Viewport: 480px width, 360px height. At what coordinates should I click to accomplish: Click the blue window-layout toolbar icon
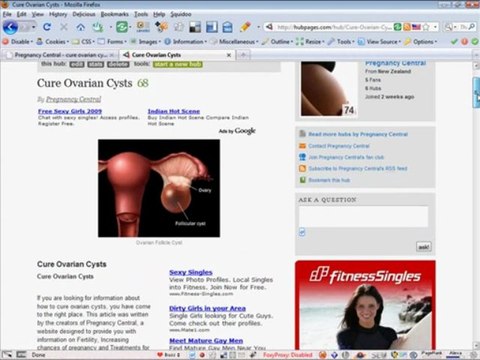point(212,27)
